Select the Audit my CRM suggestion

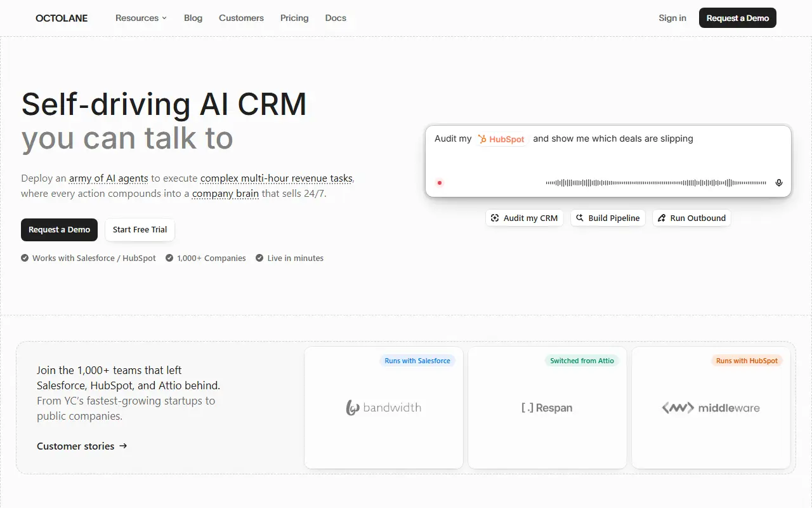point(524,218)
